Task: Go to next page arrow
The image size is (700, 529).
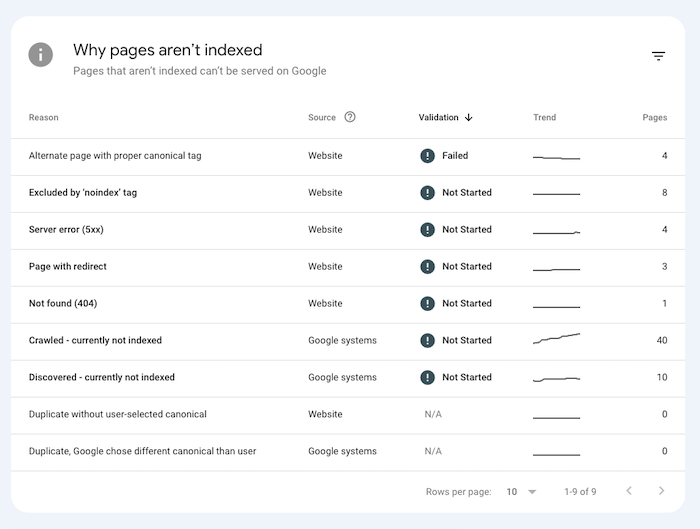Action: (661, 491)
